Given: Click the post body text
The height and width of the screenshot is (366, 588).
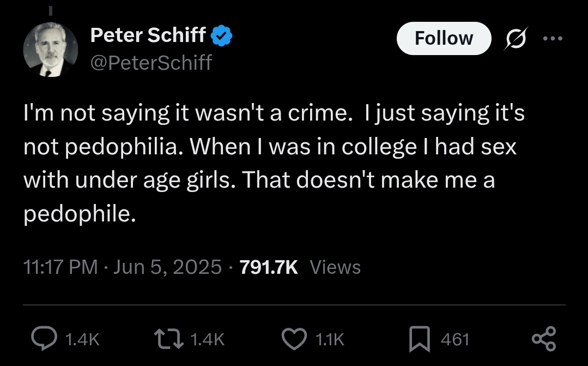Looking at the screenshot, I should tap(272, 164).
